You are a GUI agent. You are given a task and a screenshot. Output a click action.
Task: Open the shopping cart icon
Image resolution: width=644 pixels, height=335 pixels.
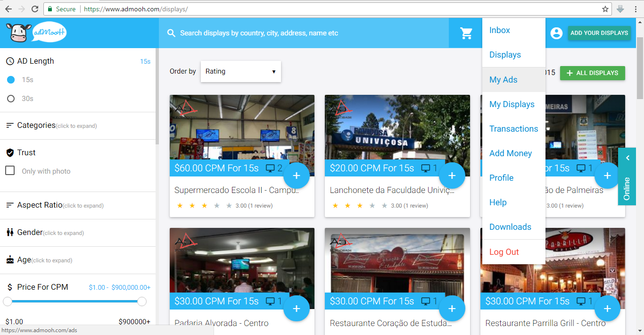point(466,33)
